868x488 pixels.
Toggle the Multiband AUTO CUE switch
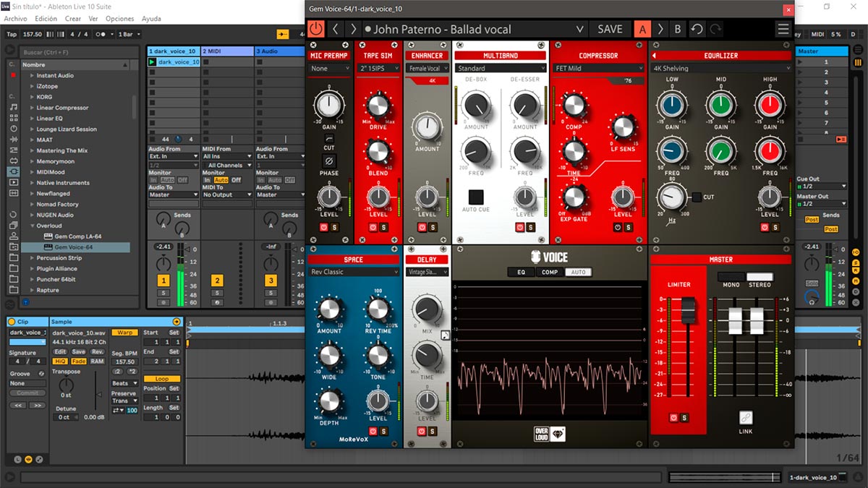tap(476, 197)
